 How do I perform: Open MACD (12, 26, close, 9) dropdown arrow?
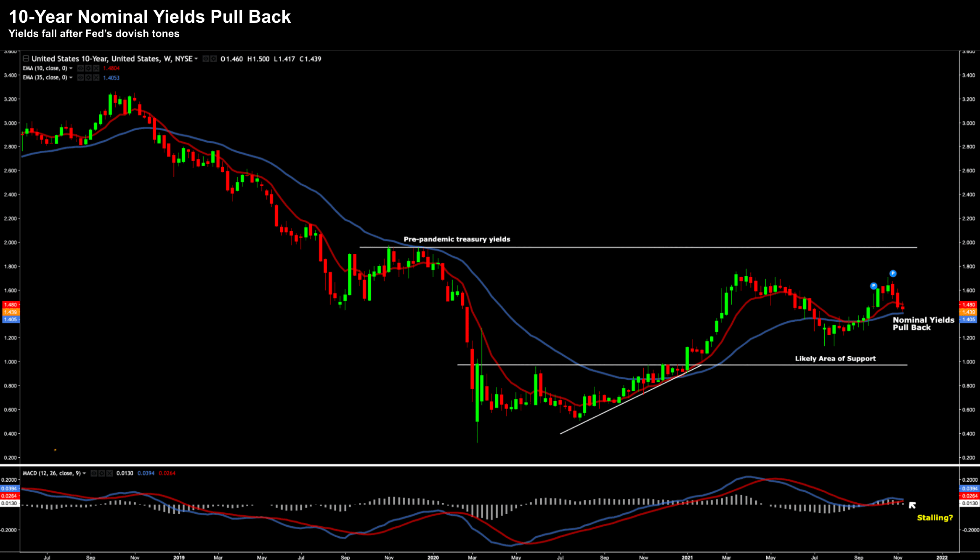84,473
